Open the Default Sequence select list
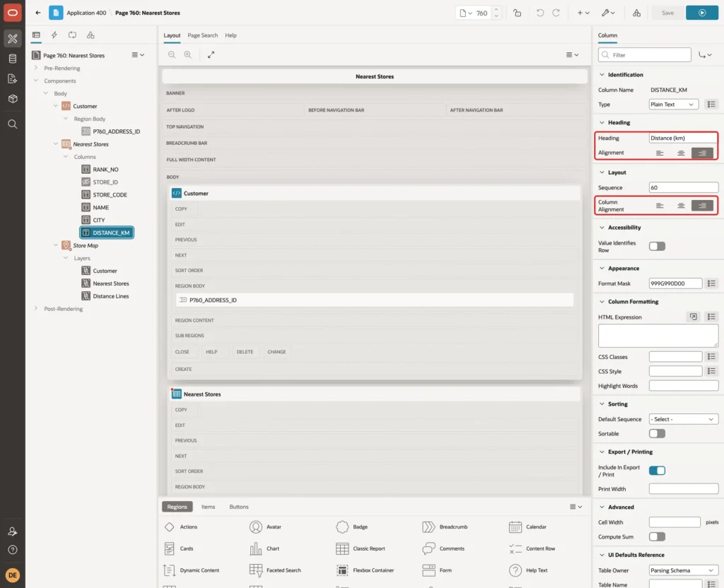 683,419
